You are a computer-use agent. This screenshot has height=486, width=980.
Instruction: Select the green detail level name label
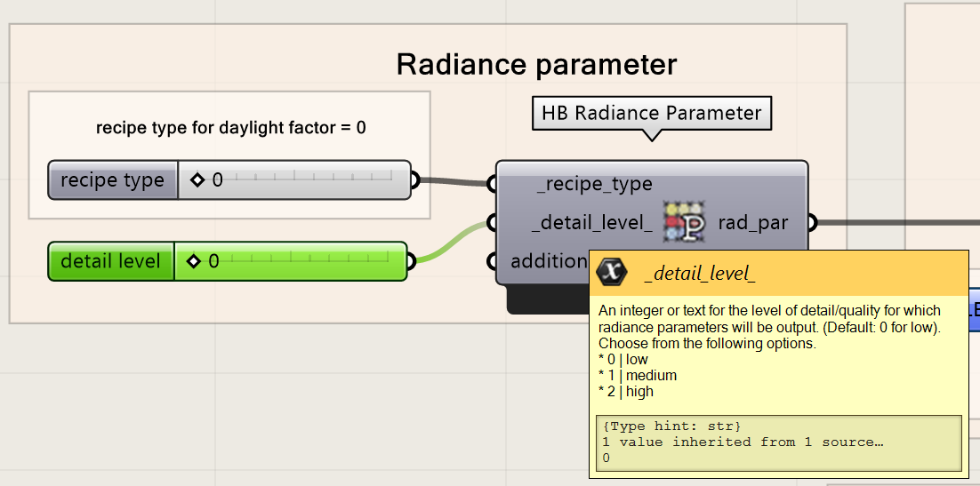[110, 261]
